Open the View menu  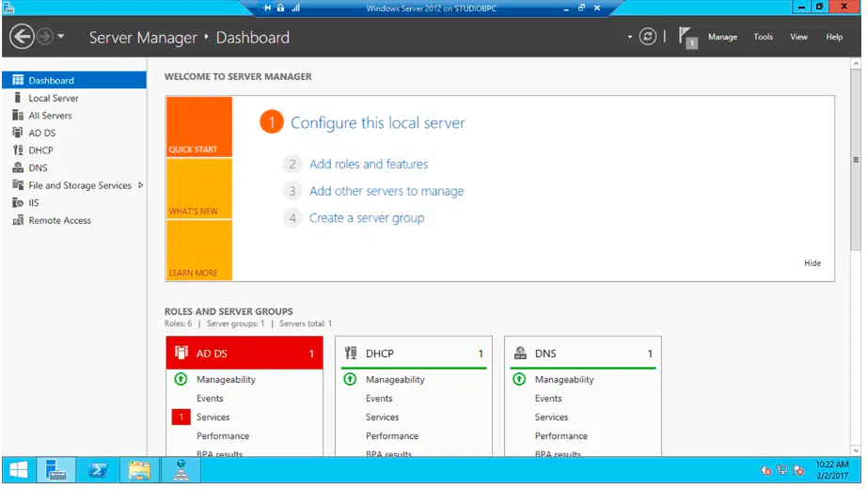tap(798, 37)
